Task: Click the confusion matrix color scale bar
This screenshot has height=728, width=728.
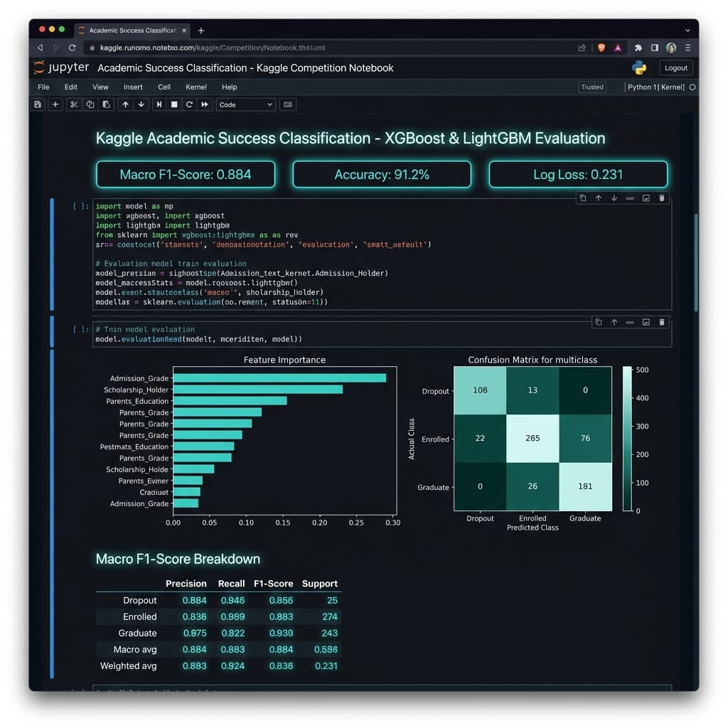Action: [627, 438]
